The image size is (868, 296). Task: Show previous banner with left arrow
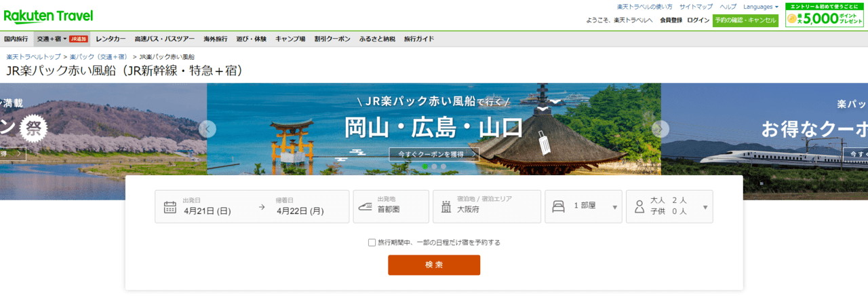pos(208,129)
